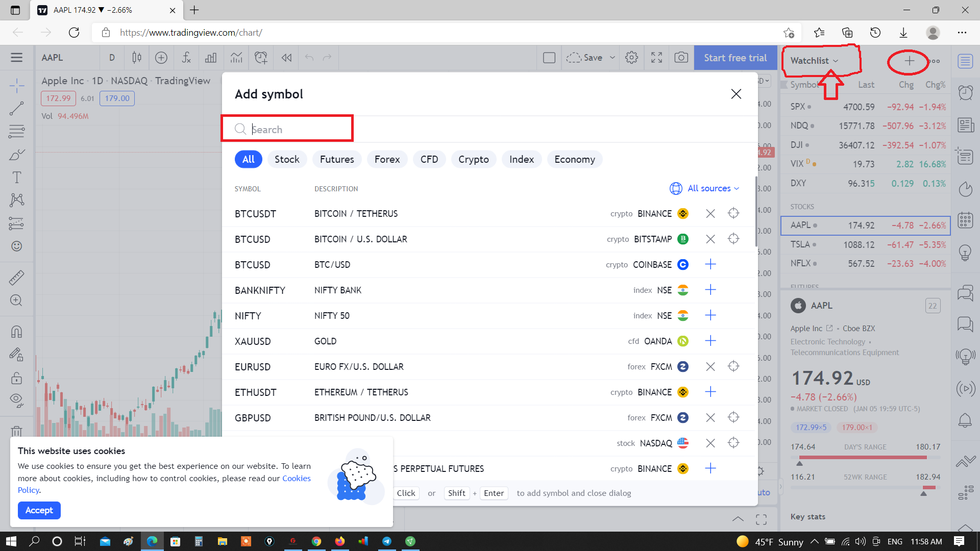Viewport: 980px width, 551px height.
Task: Open the emoji icons tool
Action: (16, 246)
